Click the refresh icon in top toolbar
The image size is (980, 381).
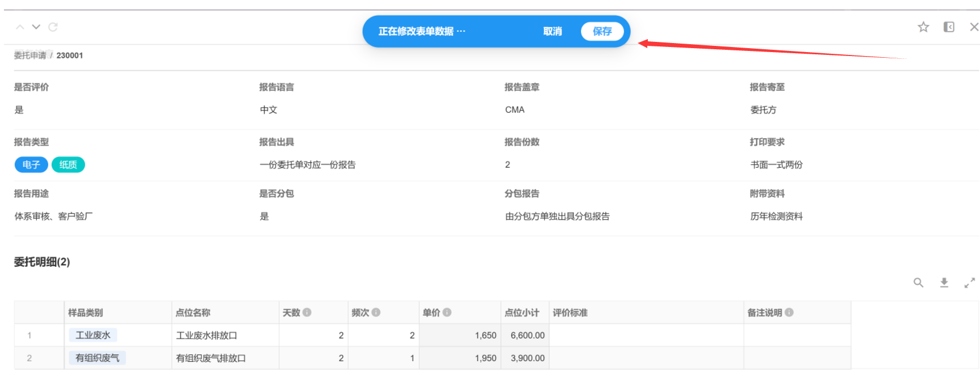click(x=53, y=27)
